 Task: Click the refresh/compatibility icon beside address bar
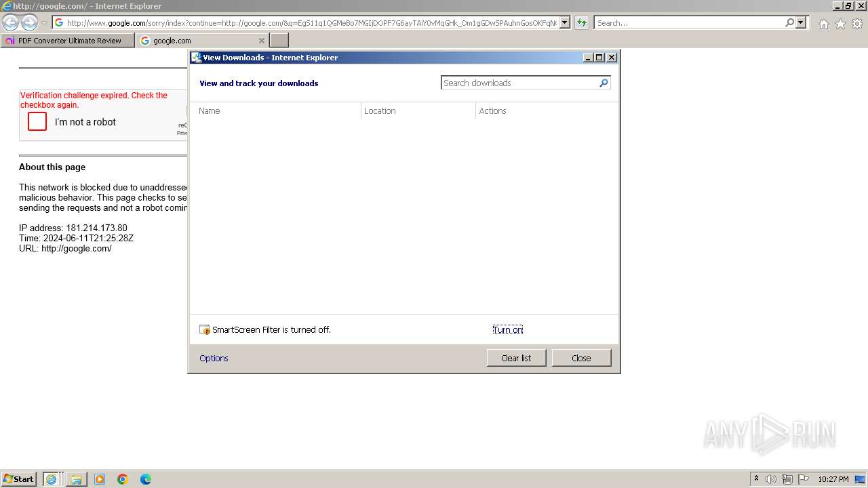point(582,23)
